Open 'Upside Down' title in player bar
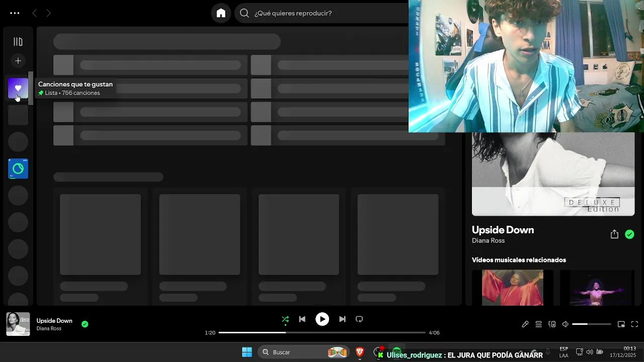Image resolution: width=644 pixels, height=362 pixels. tap(54, 321)
